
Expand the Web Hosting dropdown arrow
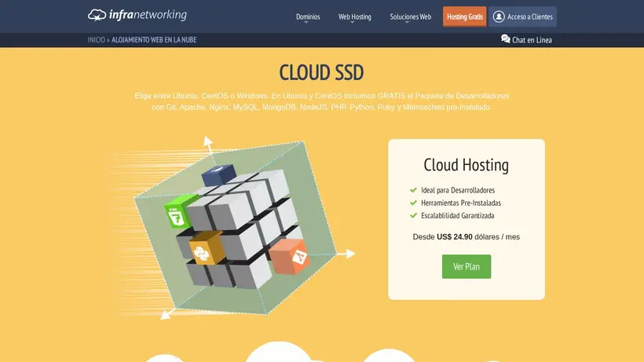point(353,23)
